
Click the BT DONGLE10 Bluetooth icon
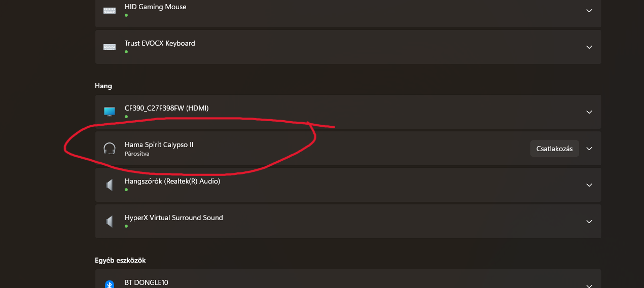pos(110,284)
